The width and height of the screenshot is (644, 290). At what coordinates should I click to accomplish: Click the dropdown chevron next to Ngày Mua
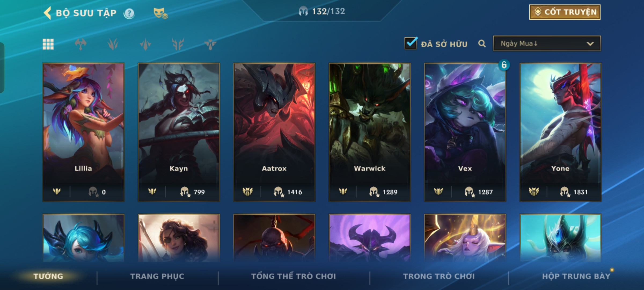(590, 44)
